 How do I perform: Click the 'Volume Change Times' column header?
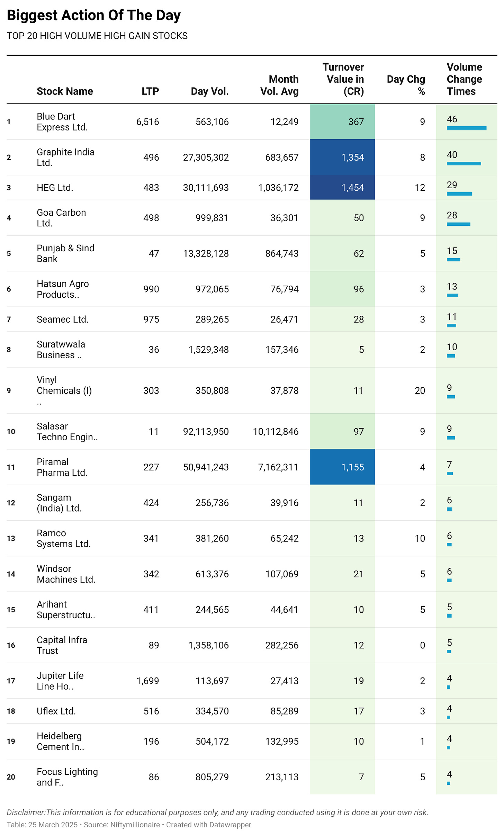coord(464,79)
